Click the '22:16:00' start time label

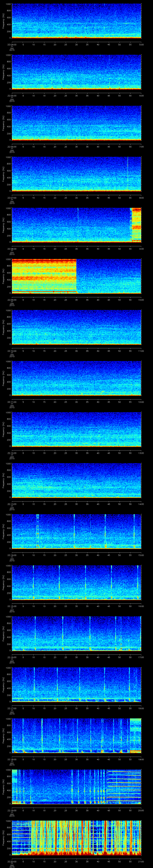point(12,657)
